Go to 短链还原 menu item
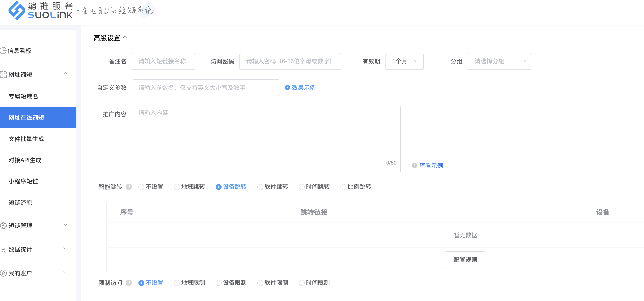 click(x=20, y=203)
